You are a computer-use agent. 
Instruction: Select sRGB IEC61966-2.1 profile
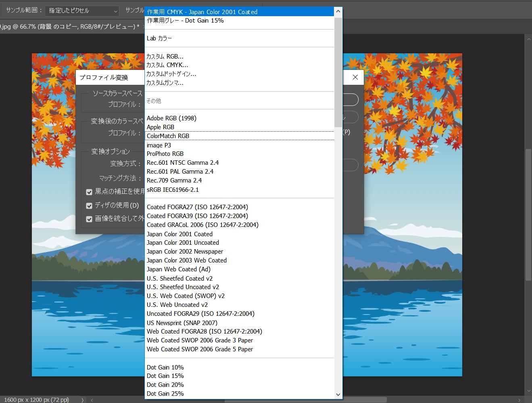[173, 189]
